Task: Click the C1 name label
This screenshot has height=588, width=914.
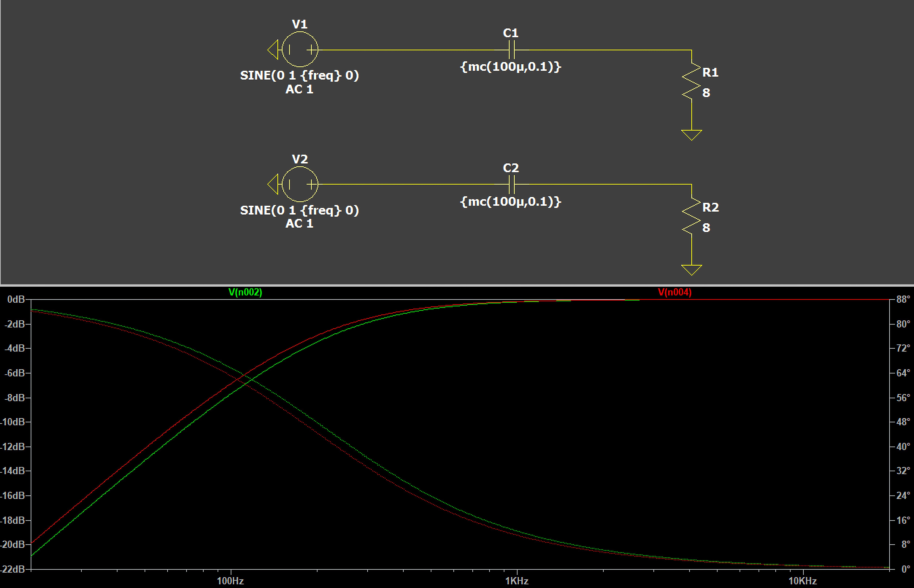Action: [511, 33]
